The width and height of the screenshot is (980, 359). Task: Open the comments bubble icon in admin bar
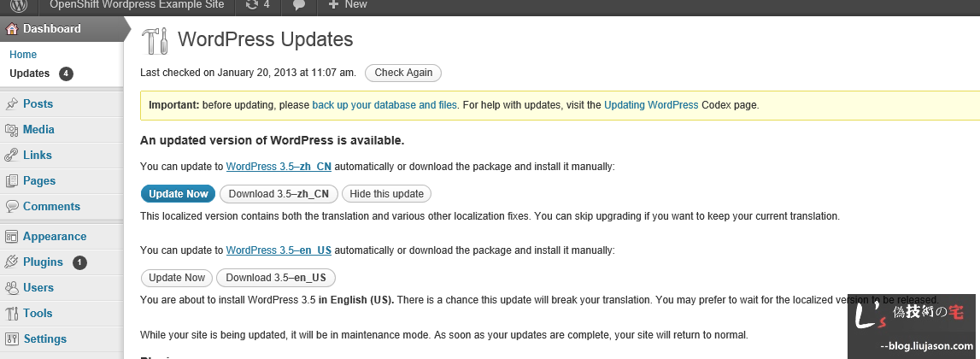point(299,5)
